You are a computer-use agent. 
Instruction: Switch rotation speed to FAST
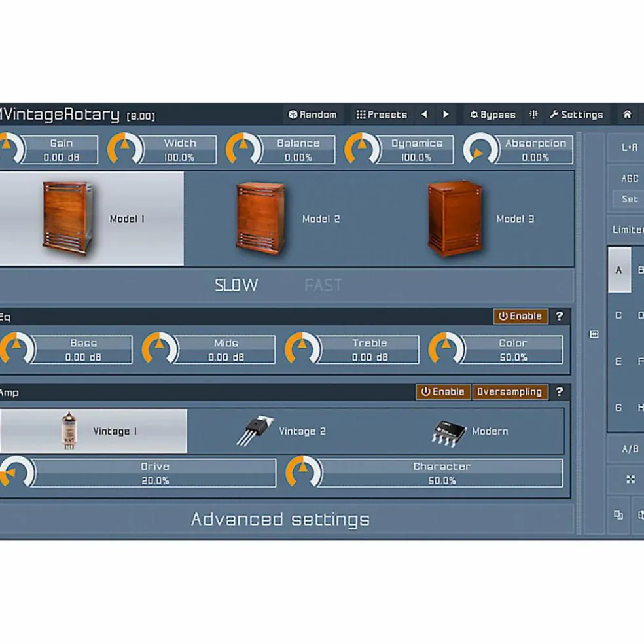(323, 285)
